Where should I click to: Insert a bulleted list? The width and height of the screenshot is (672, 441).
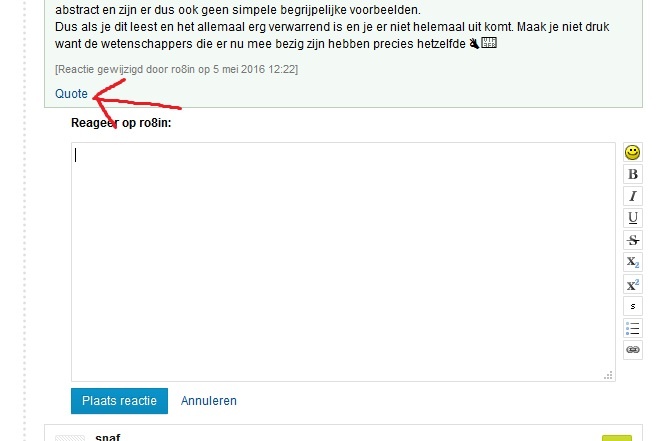coord(633,328)
